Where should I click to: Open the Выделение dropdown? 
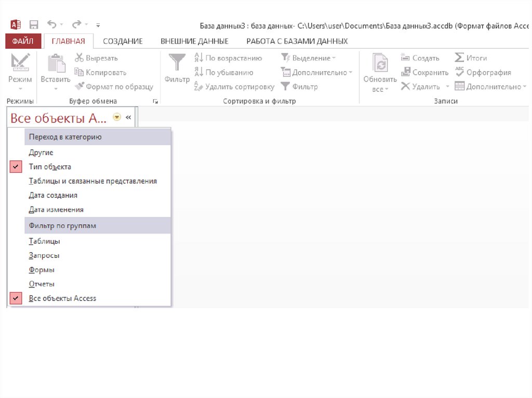click(309, 58)
